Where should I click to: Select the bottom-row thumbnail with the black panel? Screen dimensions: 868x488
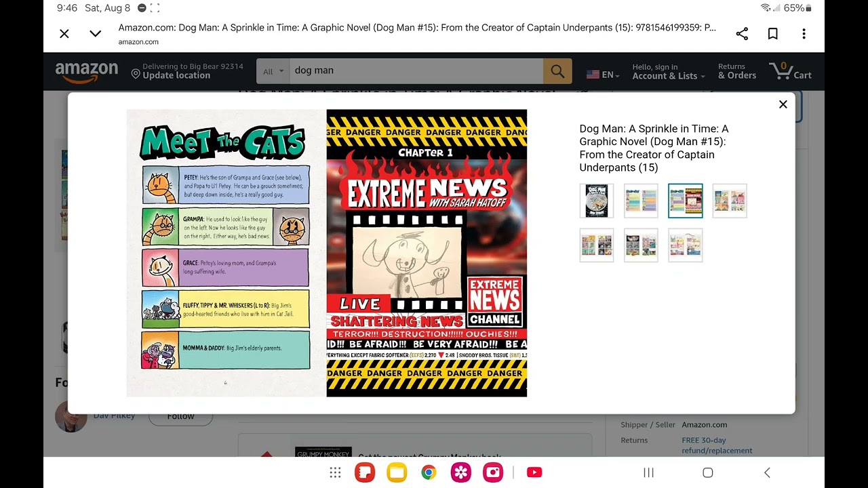pos(641,245)
